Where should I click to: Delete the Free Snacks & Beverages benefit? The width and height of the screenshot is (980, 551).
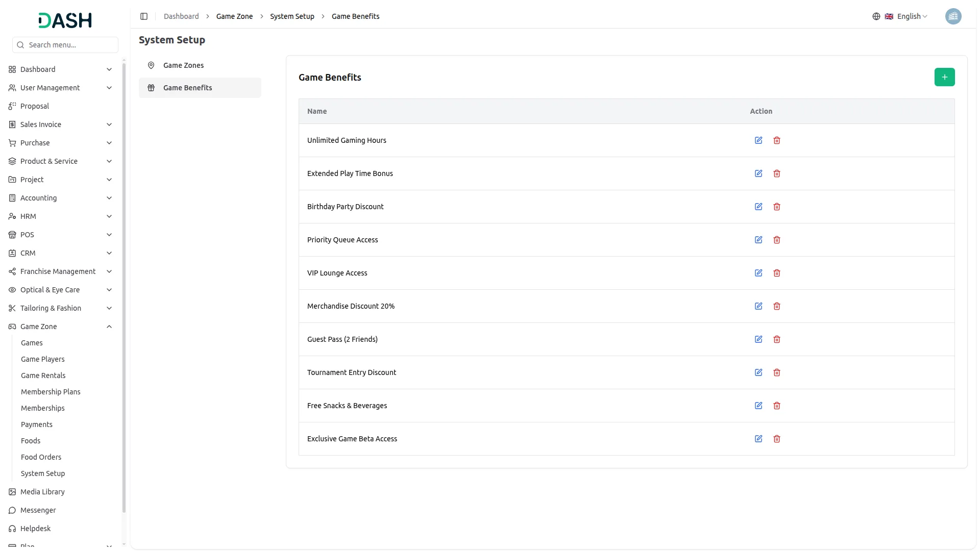777,406
